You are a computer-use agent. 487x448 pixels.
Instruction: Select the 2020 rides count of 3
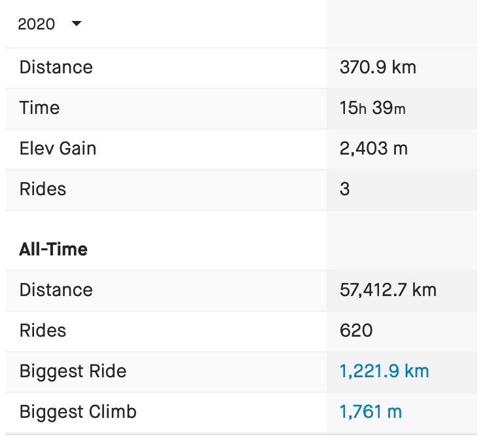coord(345,189)
